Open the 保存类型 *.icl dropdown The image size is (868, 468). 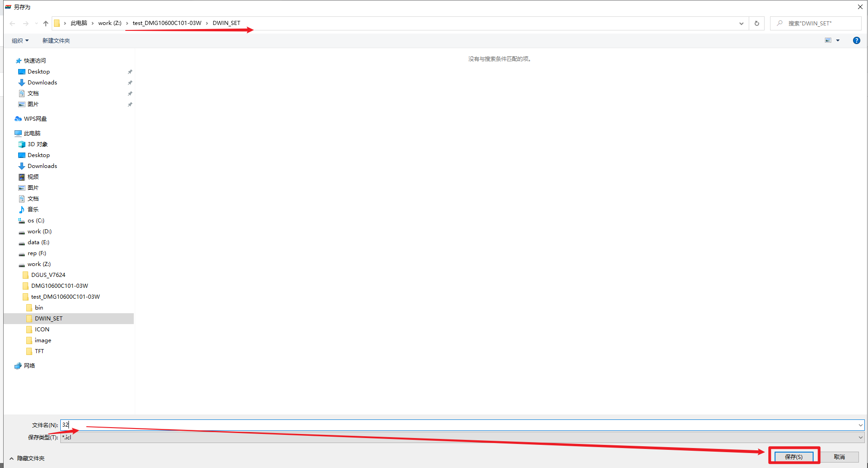[x=462, y=438]
